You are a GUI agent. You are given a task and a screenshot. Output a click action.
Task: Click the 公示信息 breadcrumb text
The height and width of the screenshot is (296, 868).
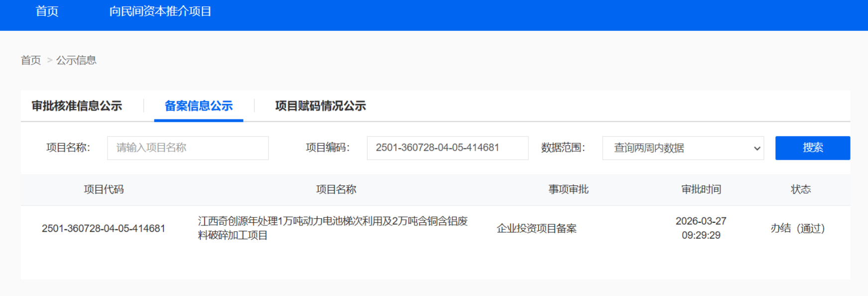tap(76, 60)
